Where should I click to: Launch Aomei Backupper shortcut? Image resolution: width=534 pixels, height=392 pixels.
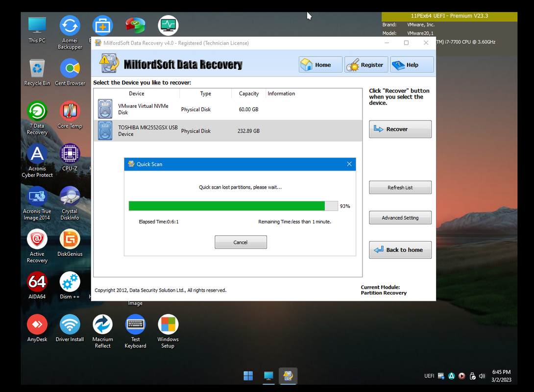70,33
